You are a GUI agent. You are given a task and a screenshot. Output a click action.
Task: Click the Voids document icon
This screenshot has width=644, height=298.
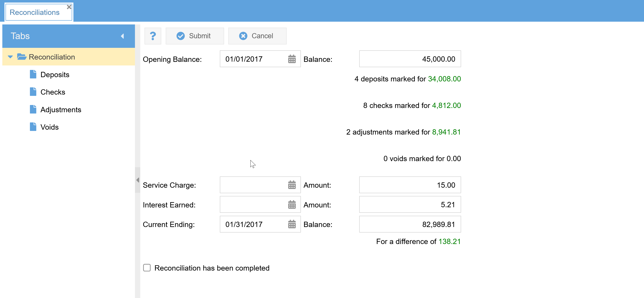[33, 127]
